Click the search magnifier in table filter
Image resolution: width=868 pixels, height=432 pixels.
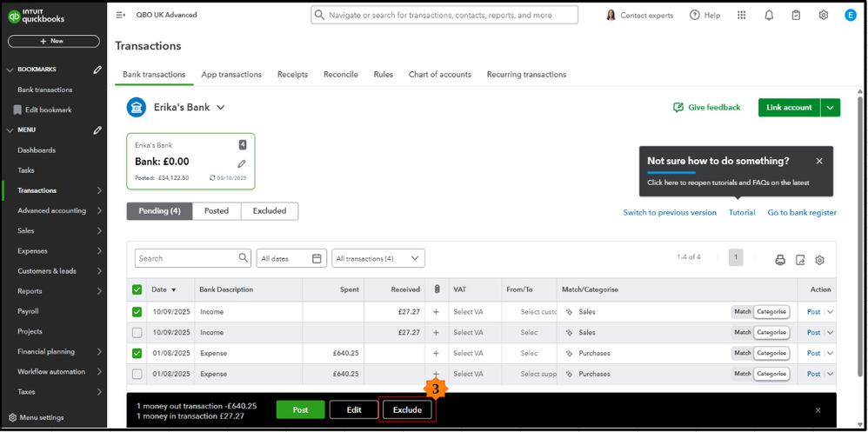pos(243,258)
